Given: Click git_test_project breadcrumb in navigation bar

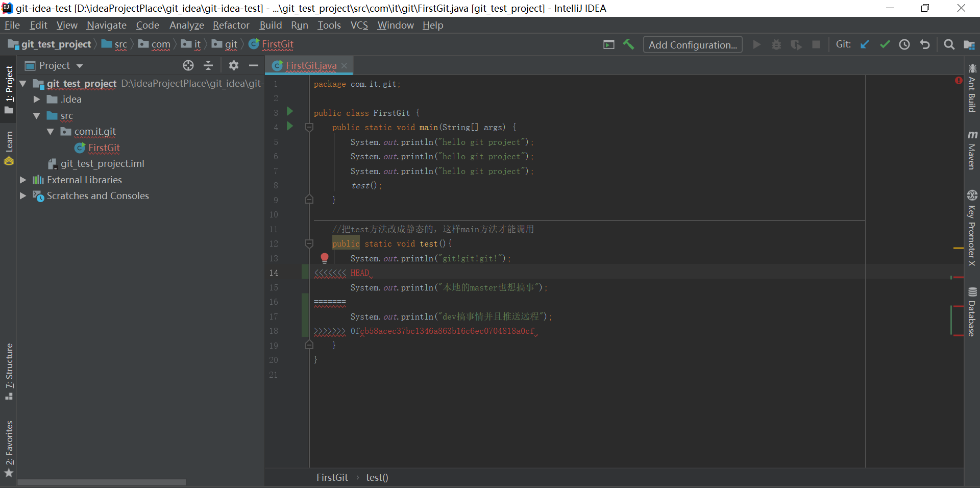Looking at the screenshot, I should (50, 44).
